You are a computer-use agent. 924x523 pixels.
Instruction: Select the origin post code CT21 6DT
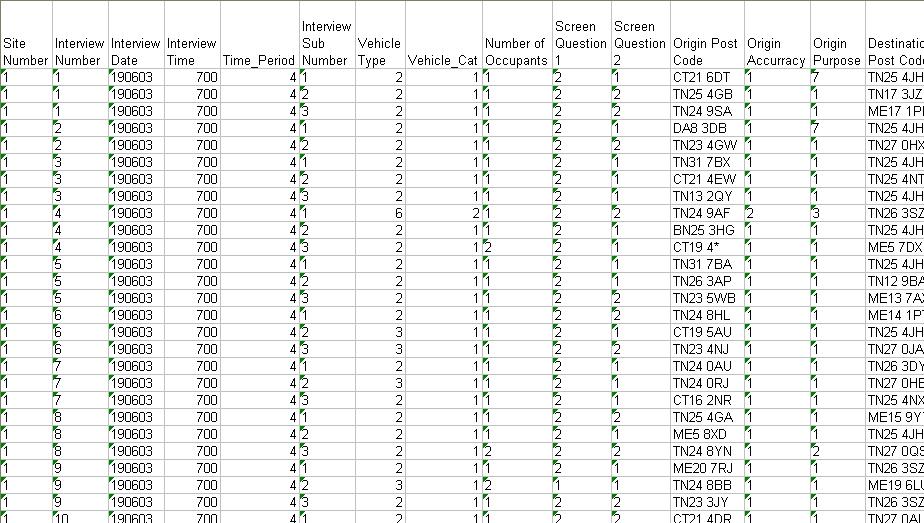pos(708,77)
